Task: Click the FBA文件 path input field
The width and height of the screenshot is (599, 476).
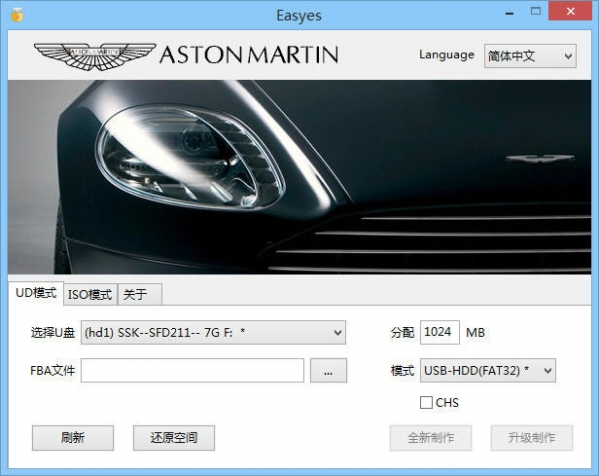Action: [x=193, y=370]
